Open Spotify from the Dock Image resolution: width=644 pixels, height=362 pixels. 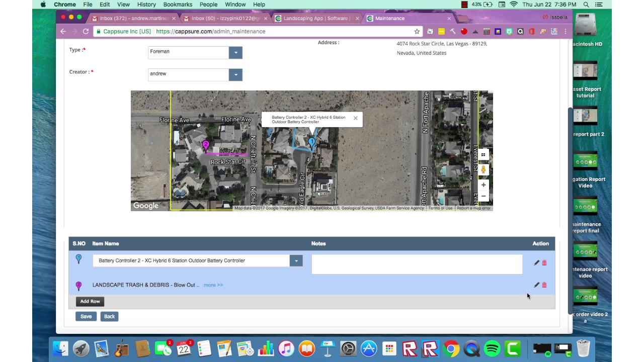pos(492,348)
